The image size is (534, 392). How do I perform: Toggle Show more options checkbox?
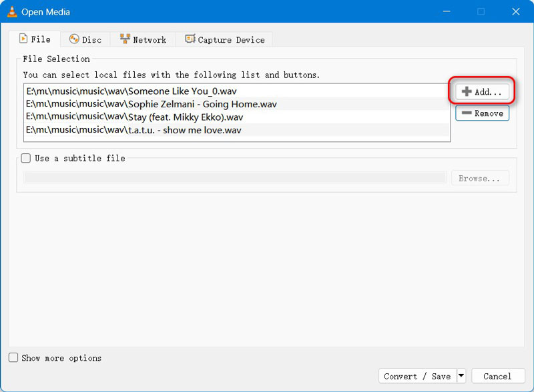point(13,357)
